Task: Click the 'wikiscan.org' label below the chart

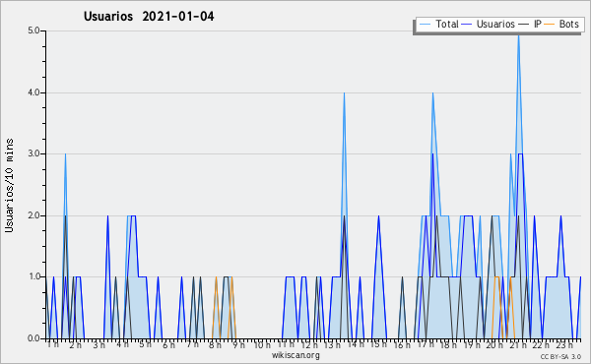Action: (x=295, y=355)
